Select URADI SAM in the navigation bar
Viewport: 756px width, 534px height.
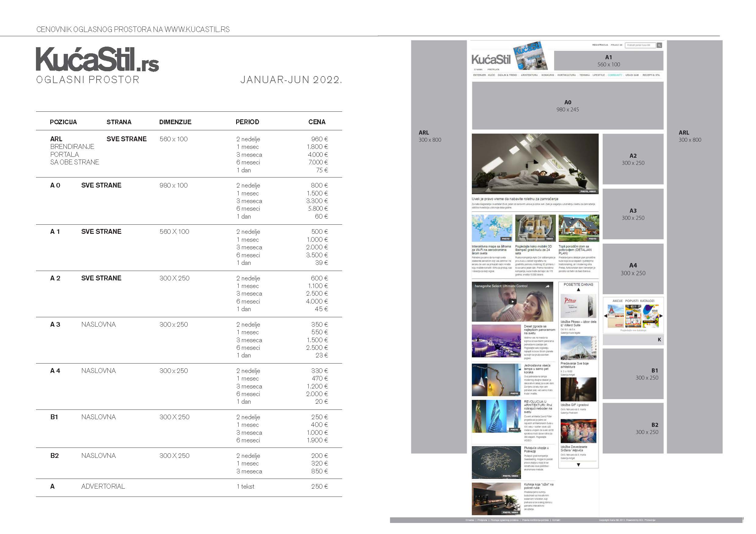click(632, 75)
